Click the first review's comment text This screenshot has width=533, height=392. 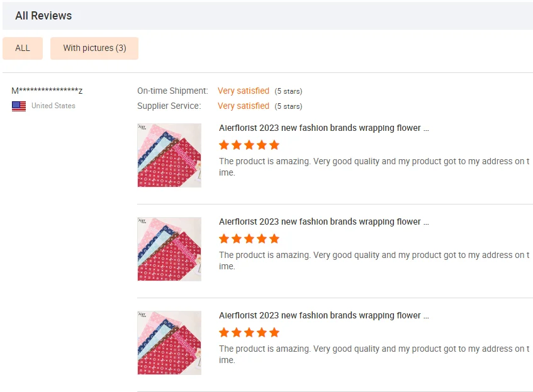374,167
